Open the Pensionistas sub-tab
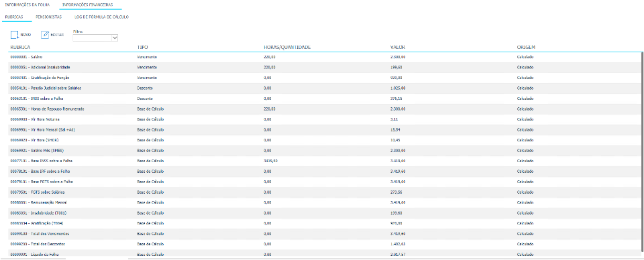 tap(49, 17)
